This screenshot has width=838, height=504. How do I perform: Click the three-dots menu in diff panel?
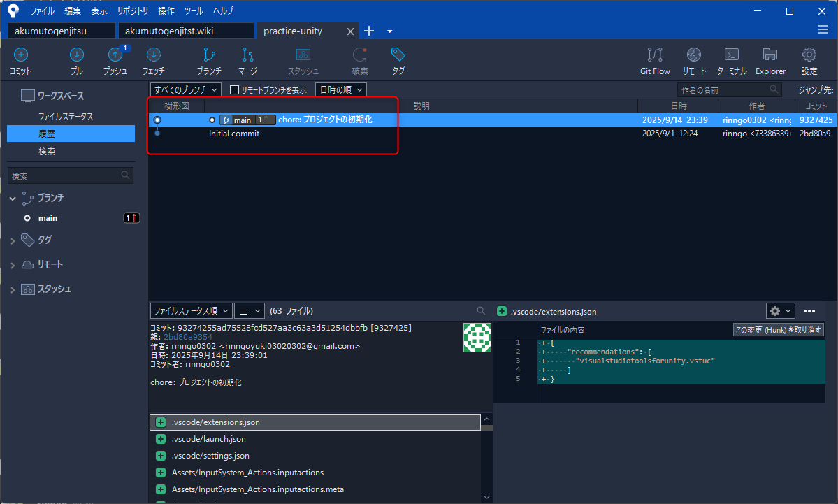pyautogui.click(x=809, y=311)
